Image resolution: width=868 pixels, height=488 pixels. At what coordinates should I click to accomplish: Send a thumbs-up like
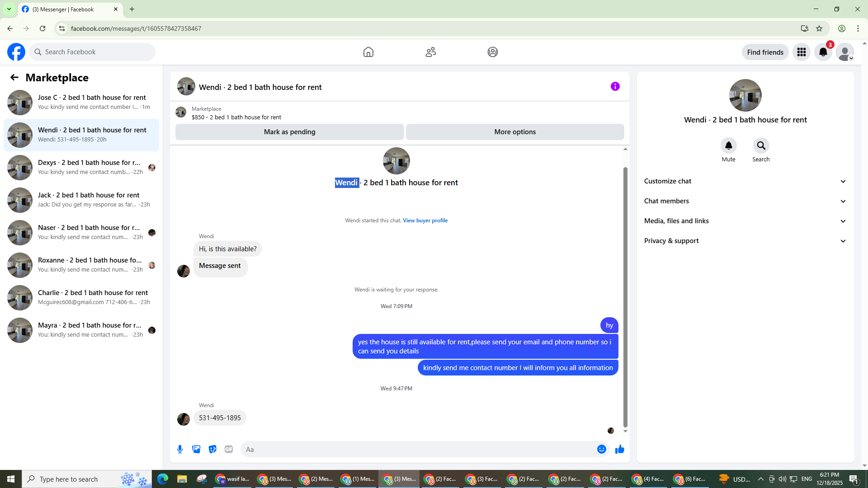coord(620,449)
